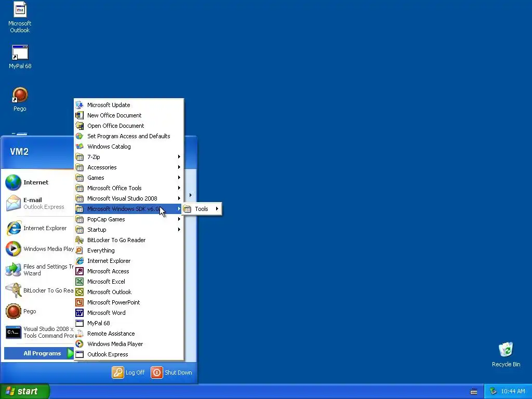
Task: Expand Microsoft Visual Studio 2008 submenu arrow
Action: pyautogui.click(x=179, y=198)
